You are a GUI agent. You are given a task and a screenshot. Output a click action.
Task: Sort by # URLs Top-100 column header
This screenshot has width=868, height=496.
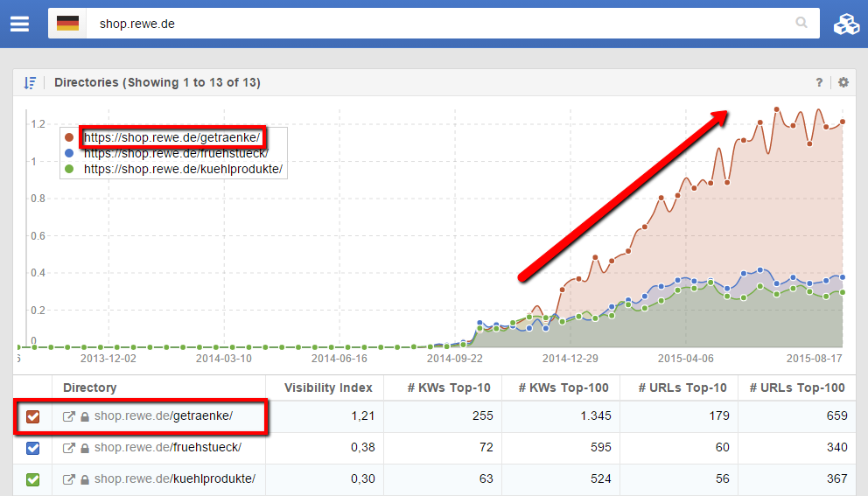796,388
